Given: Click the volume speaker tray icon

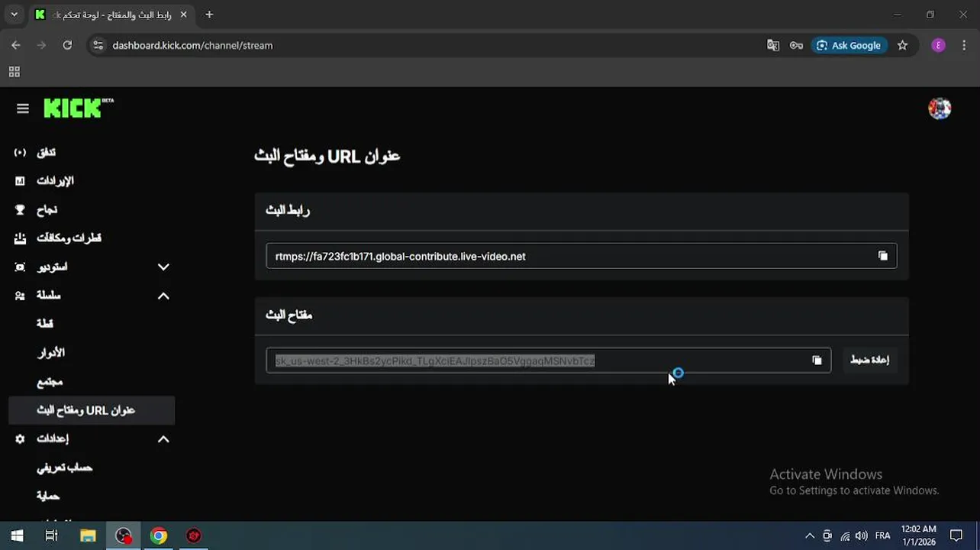Looking at the screenshot, I should pos(862,535).
